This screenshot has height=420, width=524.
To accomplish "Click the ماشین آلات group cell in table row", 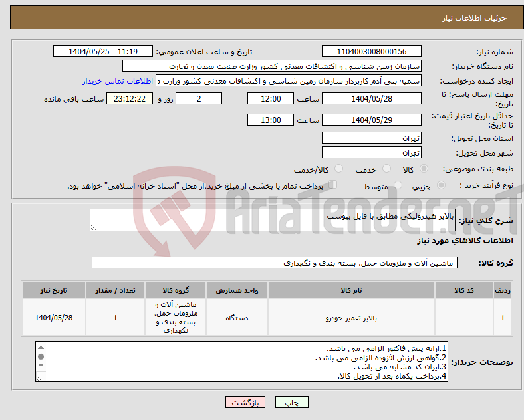I will point(176,318).
